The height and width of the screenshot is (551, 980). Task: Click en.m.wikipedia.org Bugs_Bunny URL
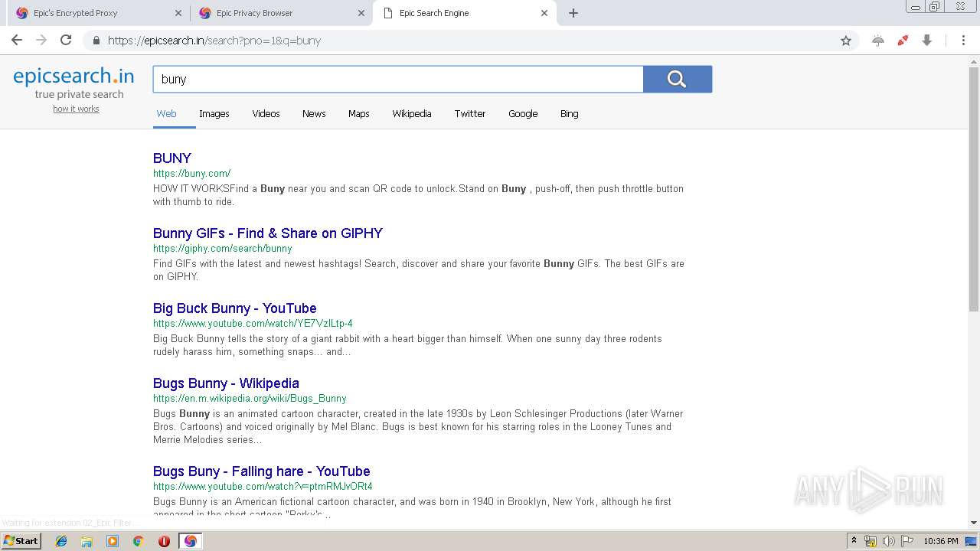click(250, 399)
